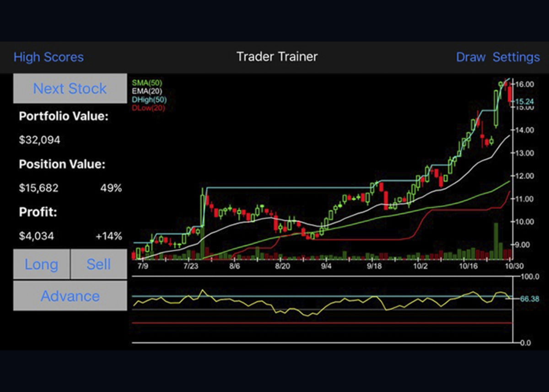Advance the chart to next day
Image resolution: width=549 pixels, height=392 pixels.
point(70,296)
